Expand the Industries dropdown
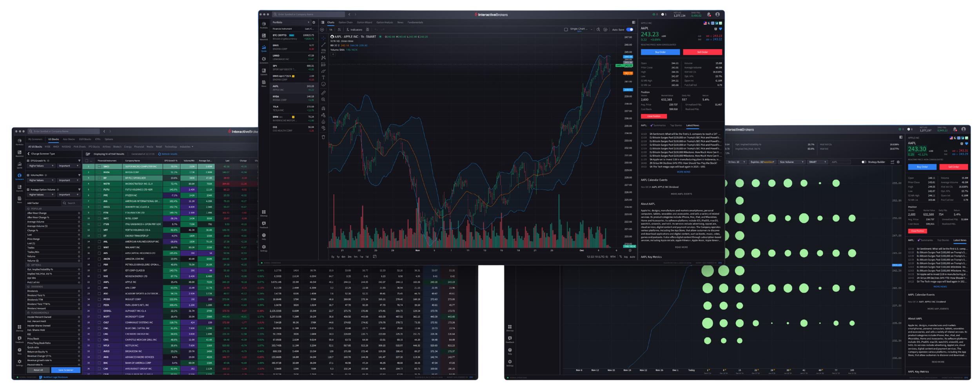980x391 pixels. 186,147
